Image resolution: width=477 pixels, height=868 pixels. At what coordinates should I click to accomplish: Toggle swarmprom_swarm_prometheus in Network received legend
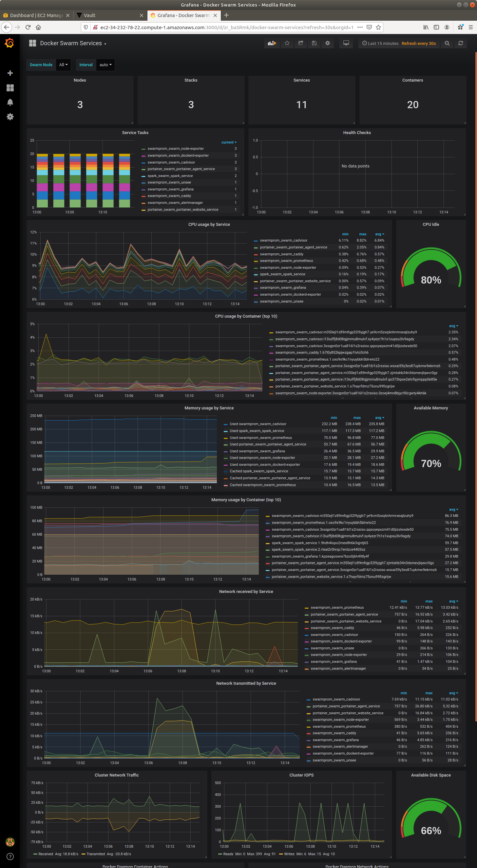[x=337, y=607]
